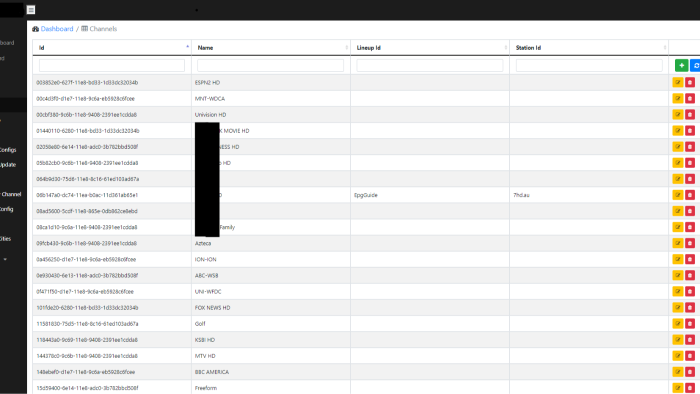Delete the ABC-WSB channel
The width and height of the screenshot is (700, 394).
pyautogui.click(x=690, y=275)
